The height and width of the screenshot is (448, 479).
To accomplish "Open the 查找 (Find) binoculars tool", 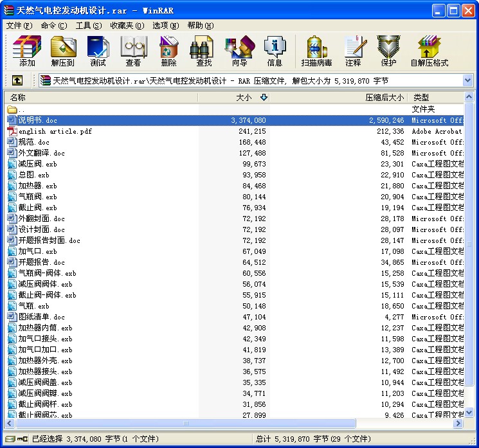I will tap(204, 51).
